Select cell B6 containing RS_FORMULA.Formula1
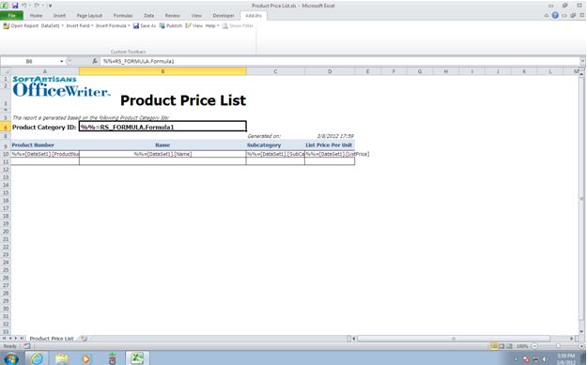This screenshot has width=588, height=365. (162, 127)
